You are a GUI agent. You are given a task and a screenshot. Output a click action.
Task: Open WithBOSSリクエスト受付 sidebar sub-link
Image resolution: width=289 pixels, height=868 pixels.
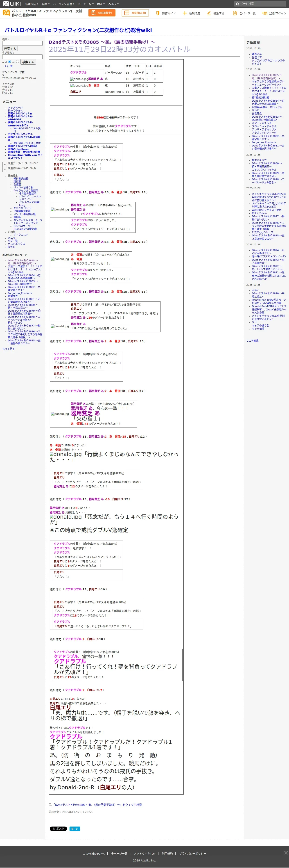click(27, 130)
